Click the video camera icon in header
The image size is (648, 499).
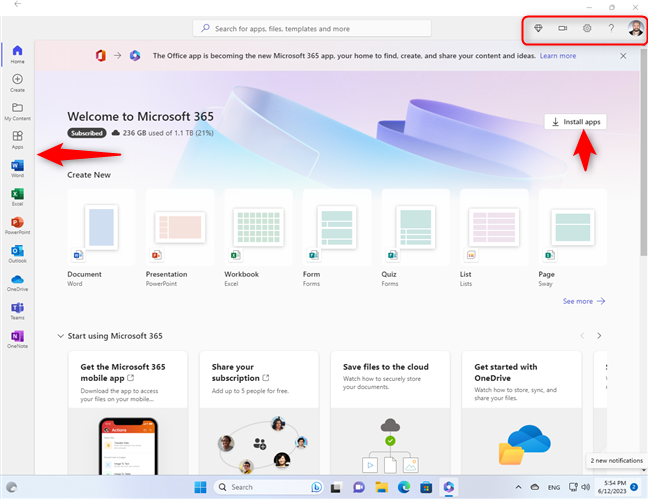(x=562, y=28)
